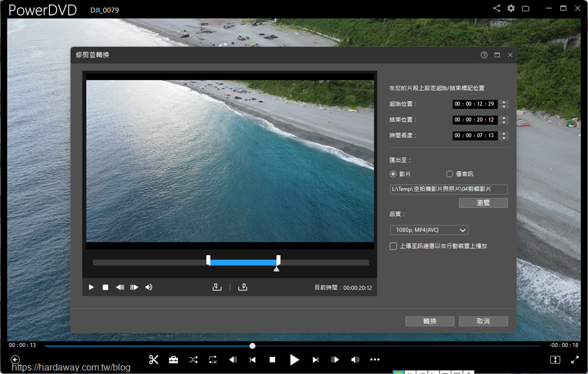588x374 pixels.
Task: Mute the main player volume
Action: [x=355, y=360]
